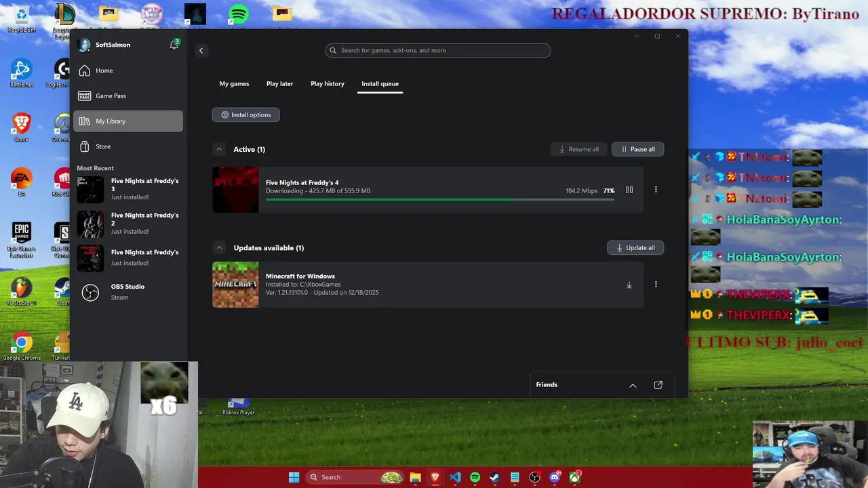
Task: Select League of Legends desktop icon
Action: [x=63, y=20]
